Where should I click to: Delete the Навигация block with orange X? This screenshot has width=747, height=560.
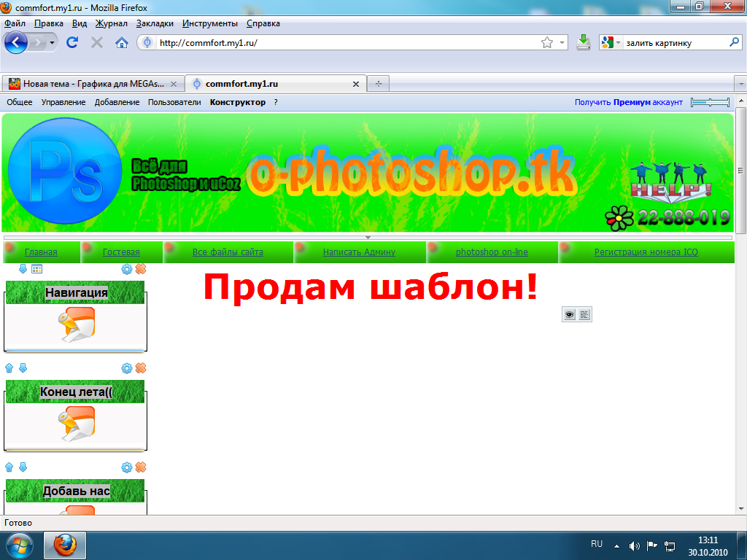coord(141,269)
